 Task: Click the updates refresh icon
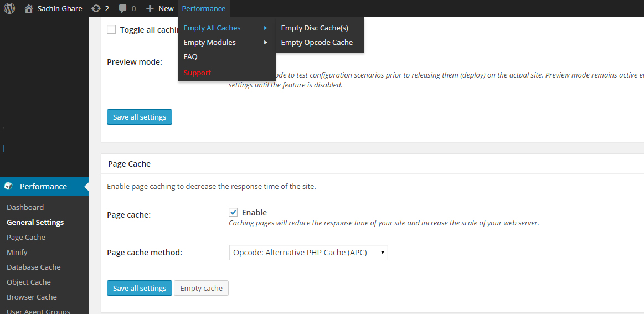click(x=96, y=8)
